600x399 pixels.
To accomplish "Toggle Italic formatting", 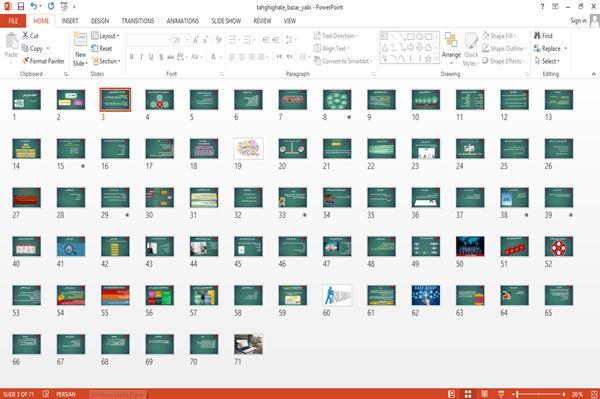I will pyautogui.click(x=141, y=57).
